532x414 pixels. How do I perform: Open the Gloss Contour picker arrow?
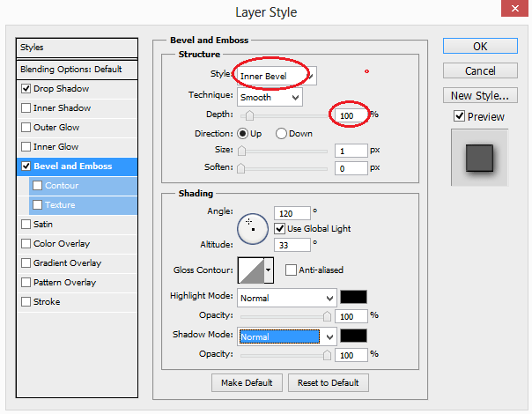[269, 270]
